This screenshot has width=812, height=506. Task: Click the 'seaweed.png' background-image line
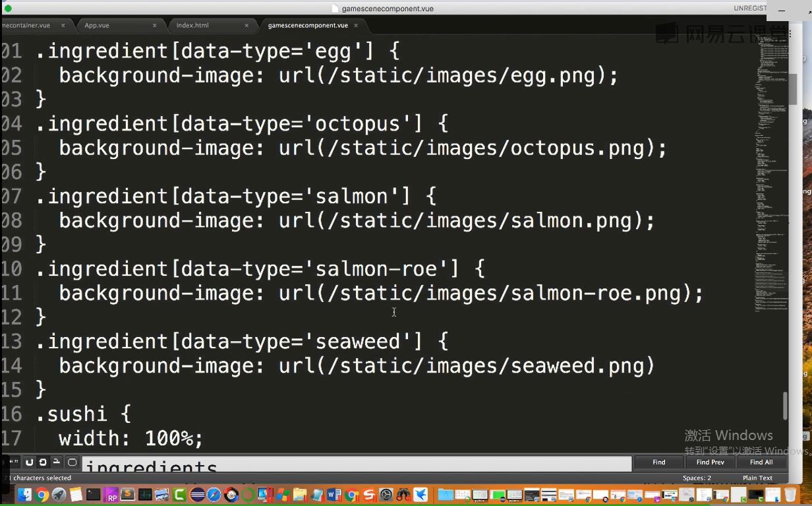pos(357,365)
